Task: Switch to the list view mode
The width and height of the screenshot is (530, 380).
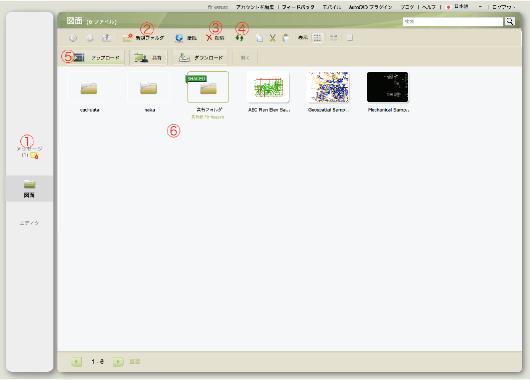Action: (x=333, y=38)
